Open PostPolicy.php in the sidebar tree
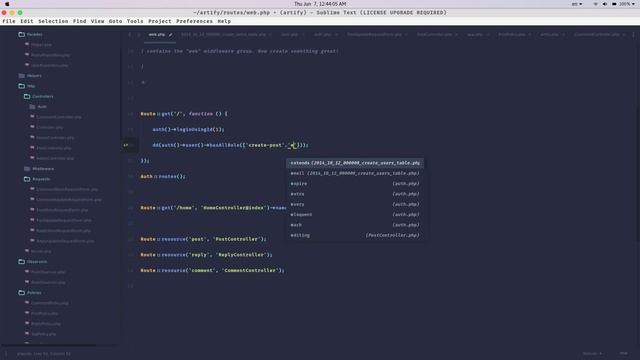This screenshot has height=360, width=640. click(44, 313)
